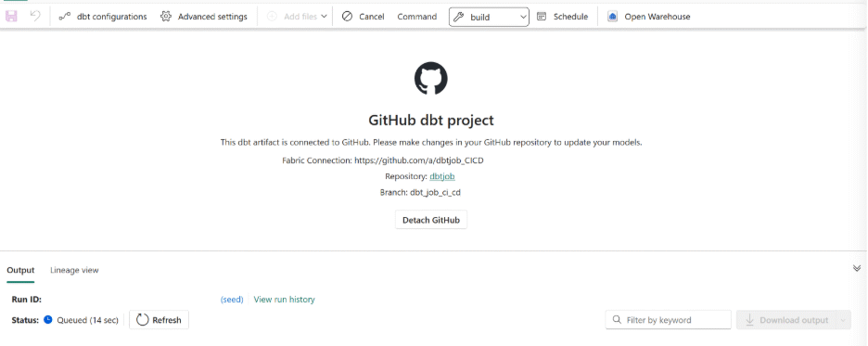
Task: Open Advanced settings gear
Action: tap(204, 17)
